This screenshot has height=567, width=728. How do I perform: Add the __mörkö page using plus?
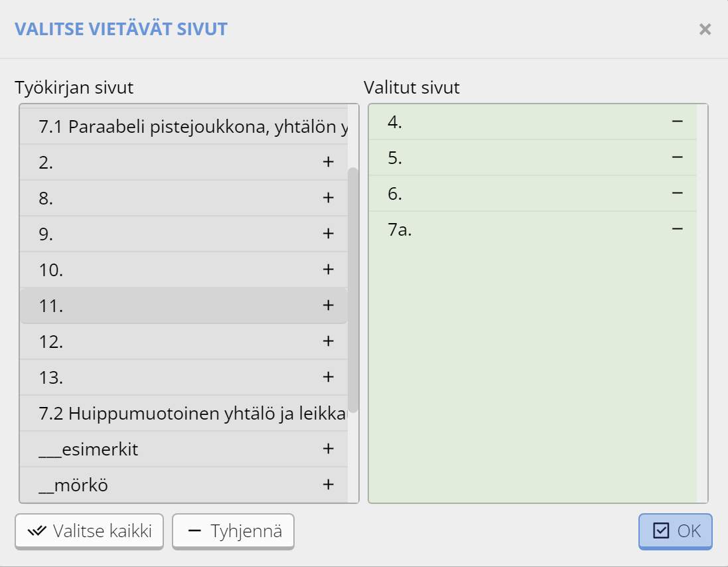[x=328, y=485]
